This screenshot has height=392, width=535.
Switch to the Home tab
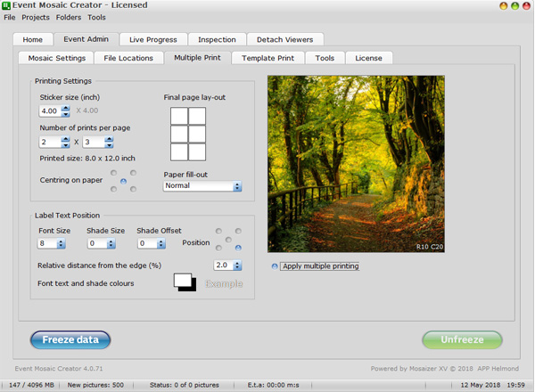[33, 39]
